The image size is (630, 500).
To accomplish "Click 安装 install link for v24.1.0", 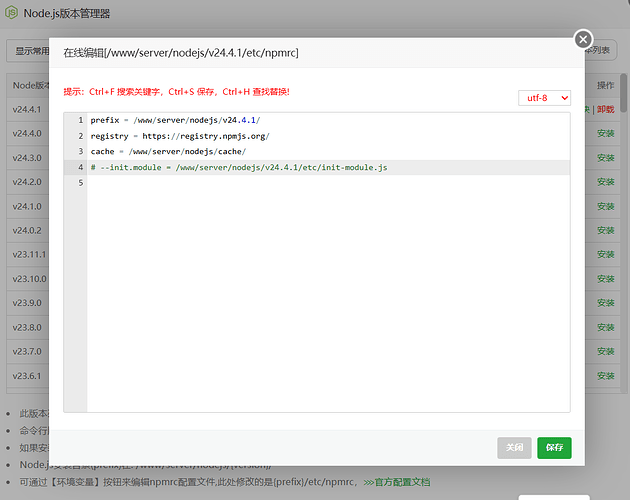I will click(x=605, y=206).
